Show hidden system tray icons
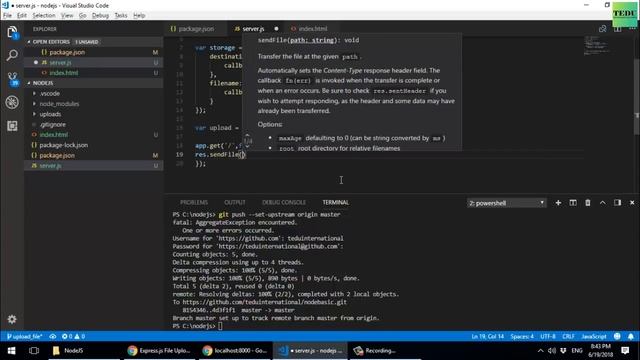Viewport: 640px width, 360px height. pos(540,351)
